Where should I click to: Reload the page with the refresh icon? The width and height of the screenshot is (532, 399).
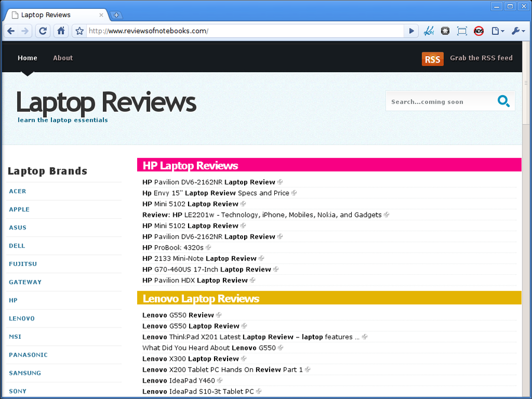point(43,31)
